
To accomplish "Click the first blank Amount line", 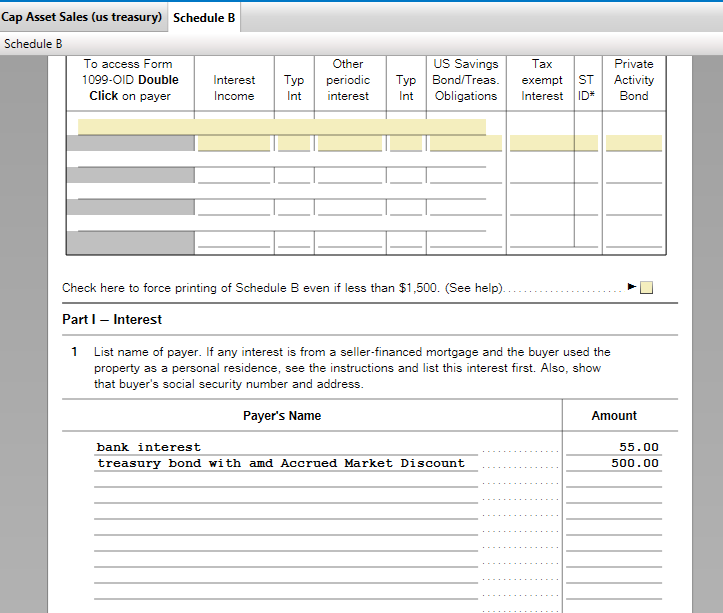I will [614, 479].
